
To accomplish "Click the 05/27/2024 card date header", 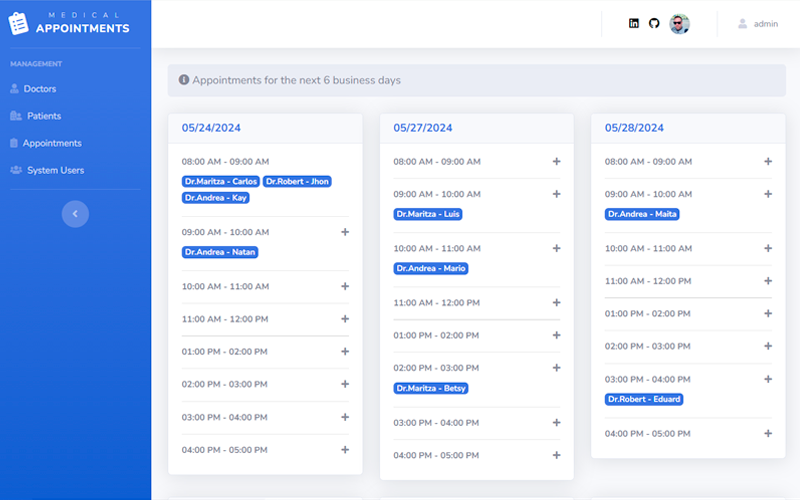I will tap(422, 128).
